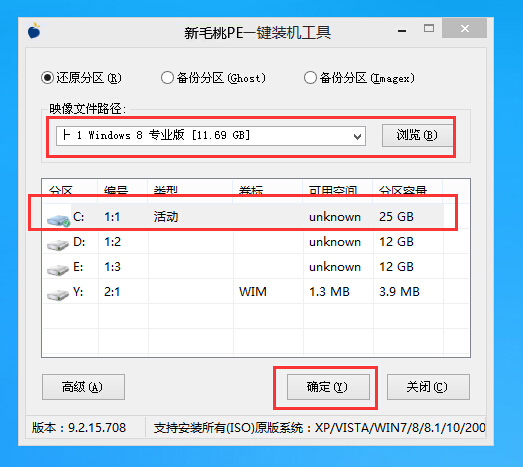Open the 高级(A) advanced options button
The image size is (523, 467).
click(83, 387)
